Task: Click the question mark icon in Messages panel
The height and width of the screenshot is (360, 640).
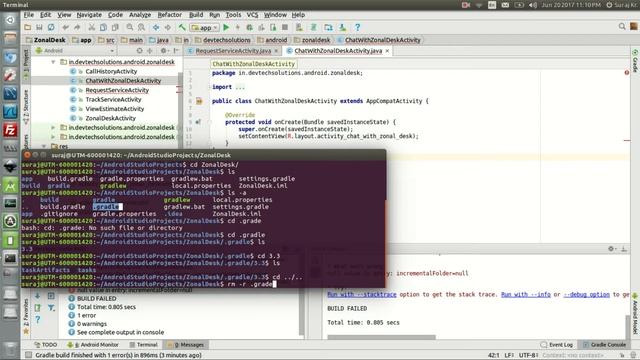Action: click(x=38, y=320)
